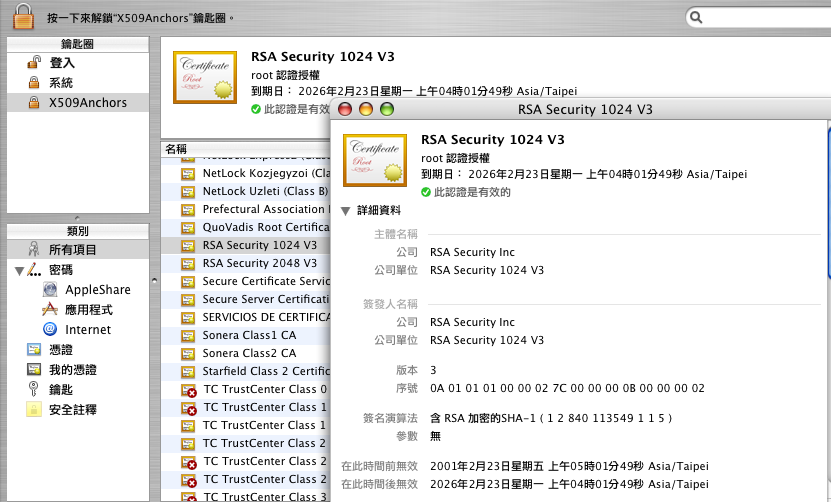Click detail window title RSA Security 1024 V3
Image resolution: width=831 pixels, height=502 pixels.
coord(585,109)
